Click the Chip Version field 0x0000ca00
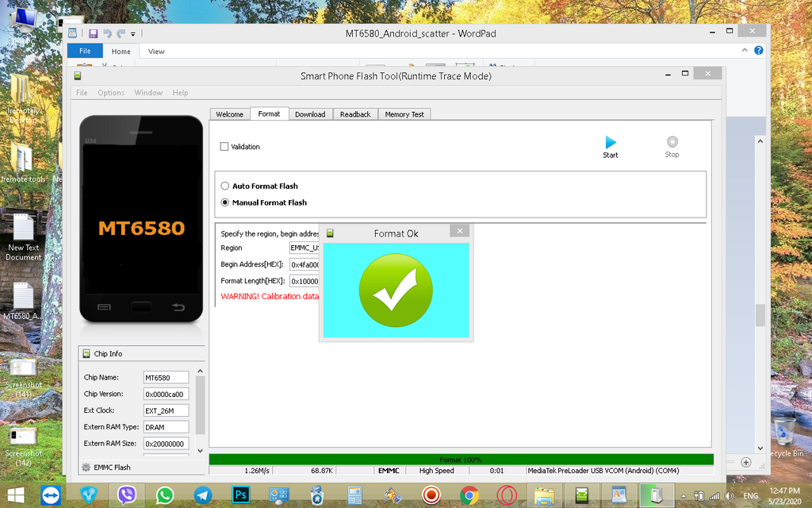 pos(167,394)
